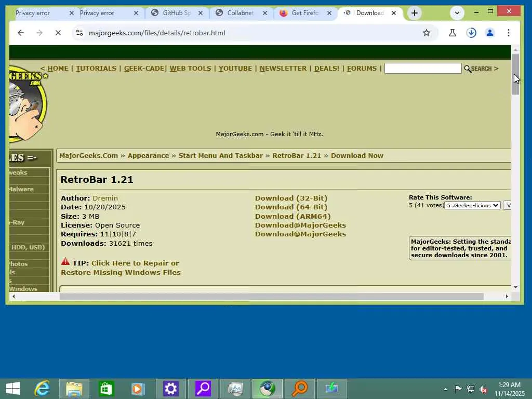Open site information icon in address bar

(x=79, y=33)
